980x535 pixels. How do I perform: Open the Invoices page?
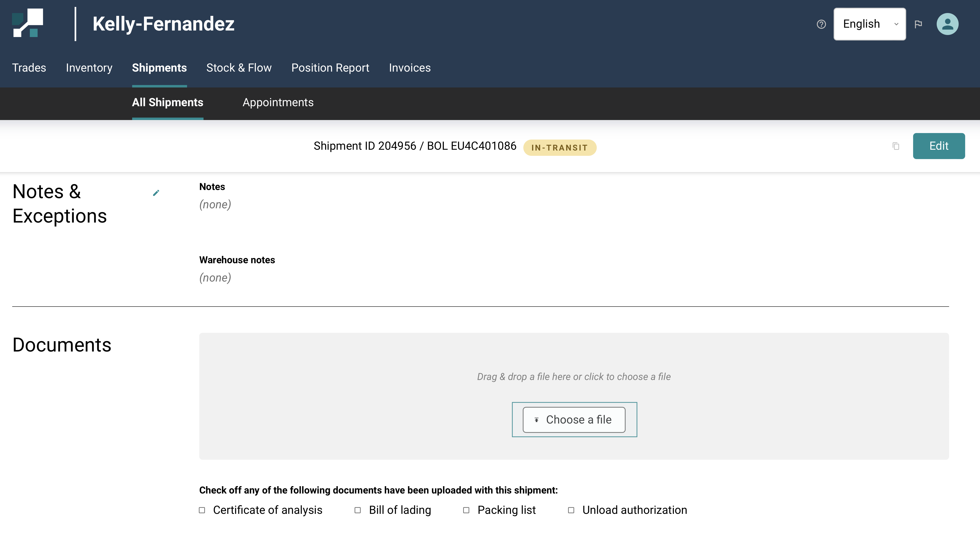click(409, 68)
